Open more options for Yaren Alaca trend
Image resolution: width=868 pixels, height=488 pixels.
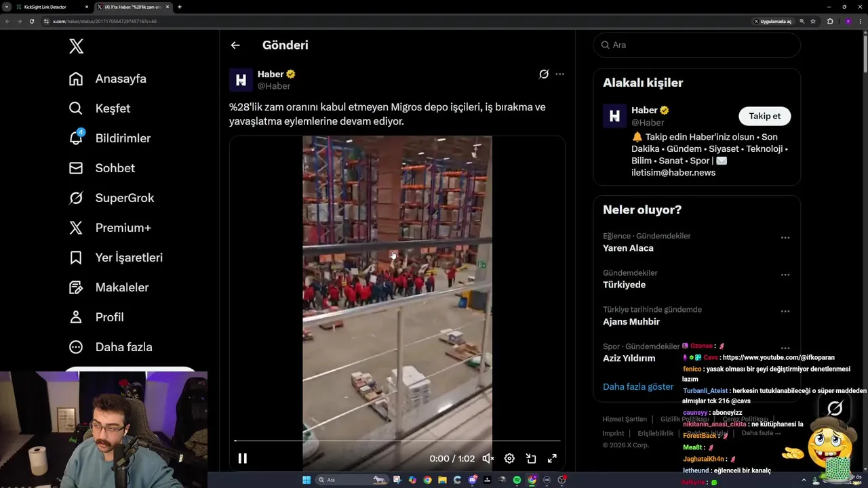tap(785, 238)
